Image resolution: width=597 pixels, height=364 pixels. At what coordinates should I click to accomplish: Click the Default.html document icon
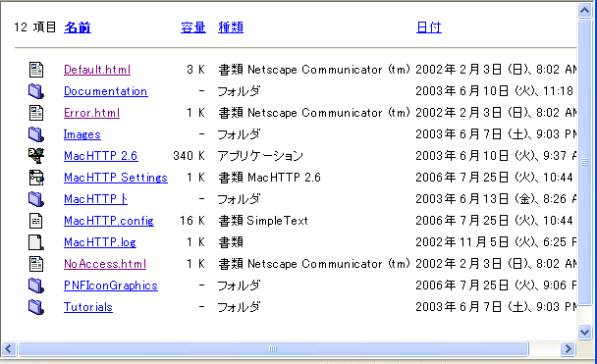(36, 70)
